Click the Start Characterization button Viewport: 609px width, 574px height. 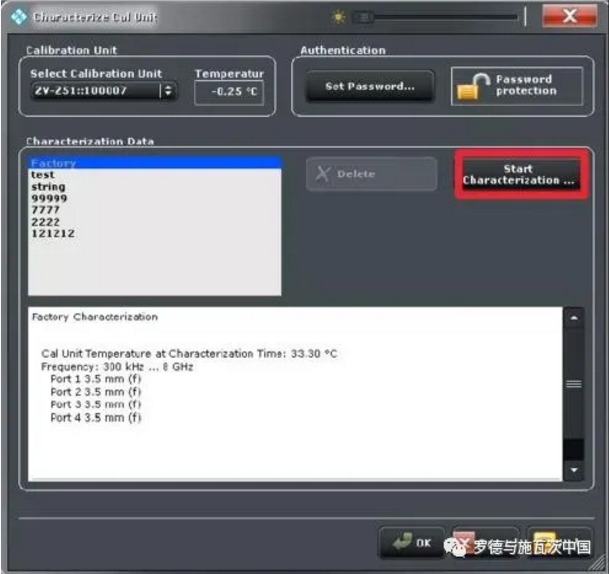click(x=518, y=175)
